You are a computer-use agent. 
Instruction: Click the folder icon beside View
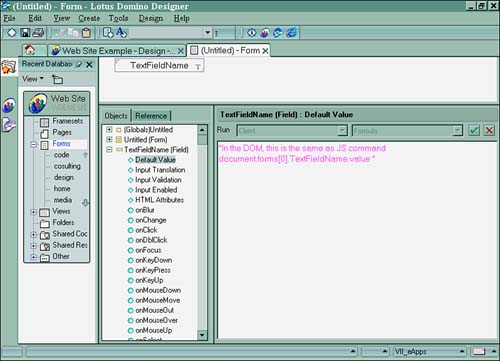pos(57,79)
